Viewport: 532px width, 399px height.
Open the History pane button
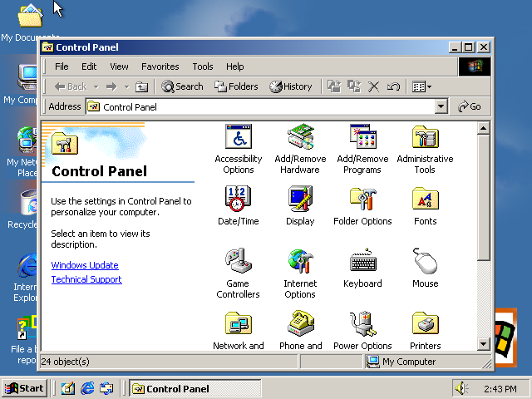click(x=291, y=86)
